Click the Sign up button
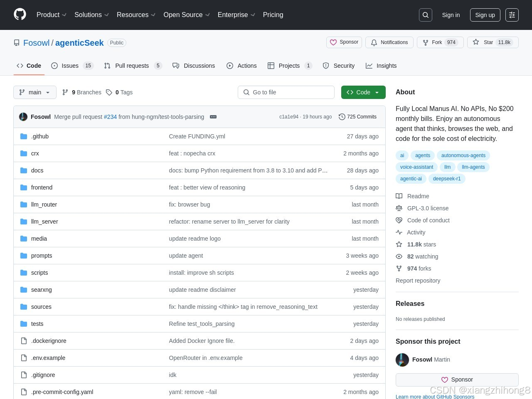 click(485, 15)
